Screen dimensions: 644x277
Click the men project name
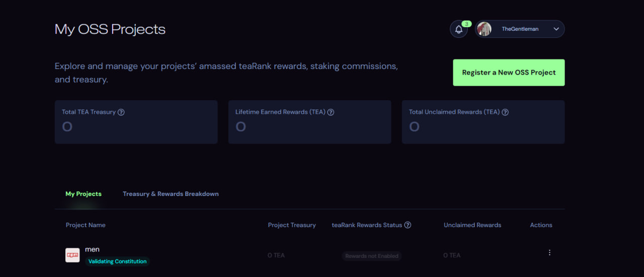pyautogui.click(x=92, y=249)
